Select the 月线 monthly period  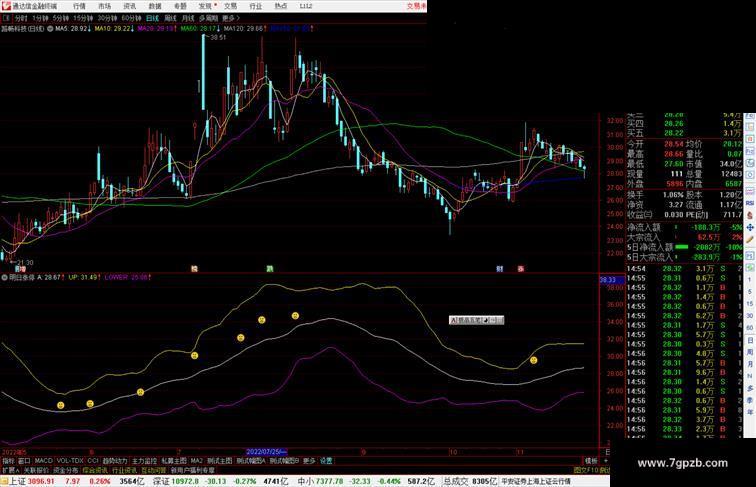point(188,18)
